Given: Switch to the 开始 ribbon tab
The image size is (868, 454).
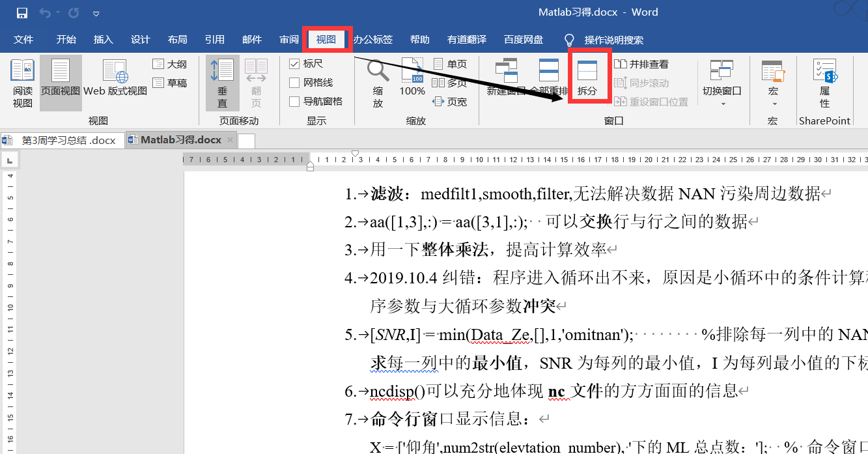Looking at the screenshot, I should [66, 40].
